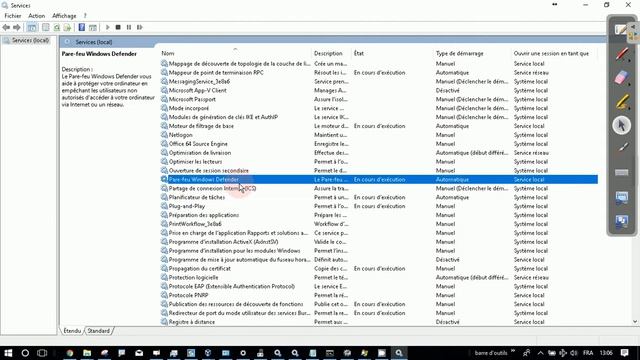
Task: Open Cortana search circle on the taskbar
Action: click(x=25, y=353)
